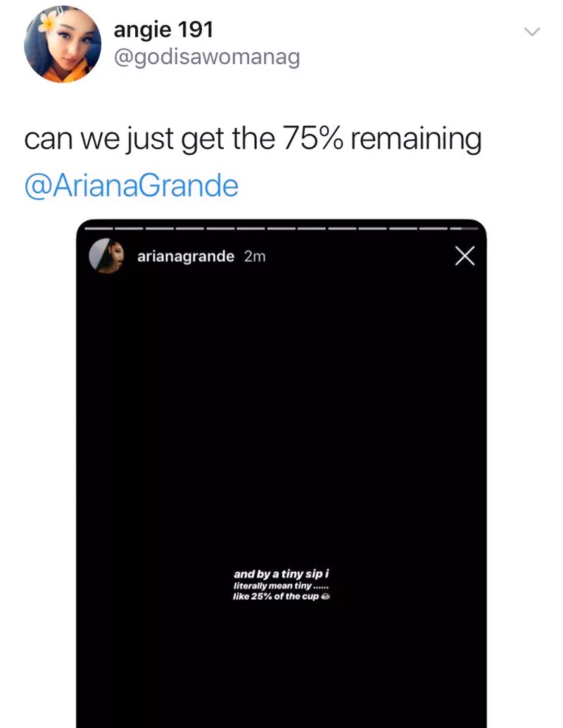Jump to the first story progress segment
563x728 pixels.
click(x=99, y=228)
